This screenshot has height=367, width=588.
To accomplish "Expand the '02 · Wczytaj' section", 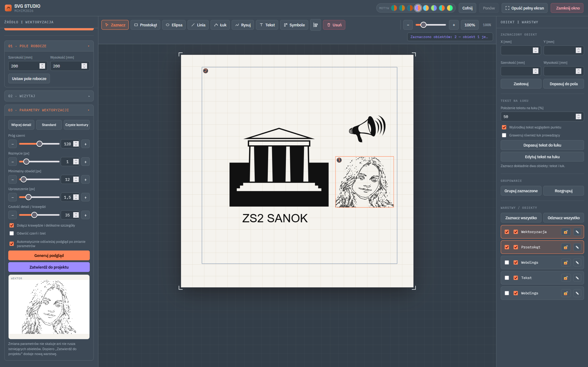I will 49,96.
